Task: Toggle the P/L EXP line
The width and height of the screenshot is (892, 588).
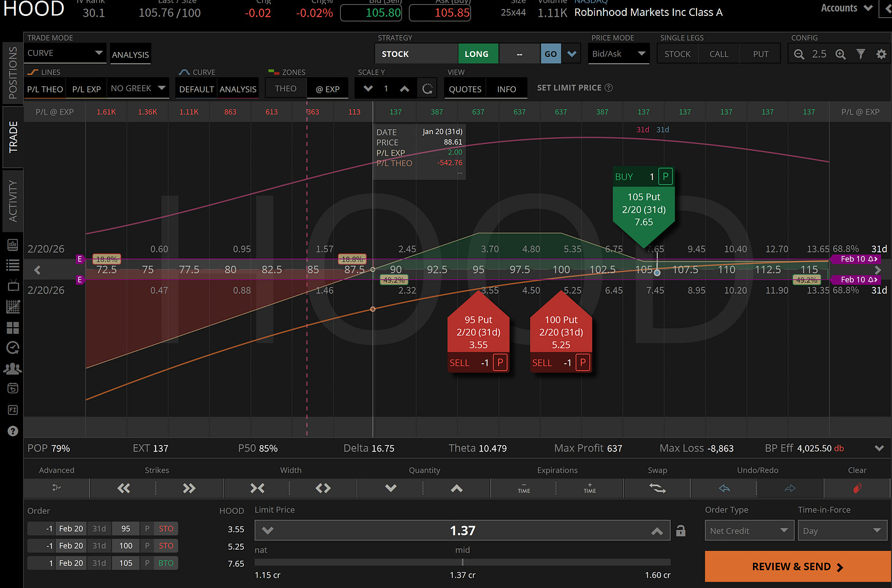Action: pyautogui.click(x=86, y=89)
